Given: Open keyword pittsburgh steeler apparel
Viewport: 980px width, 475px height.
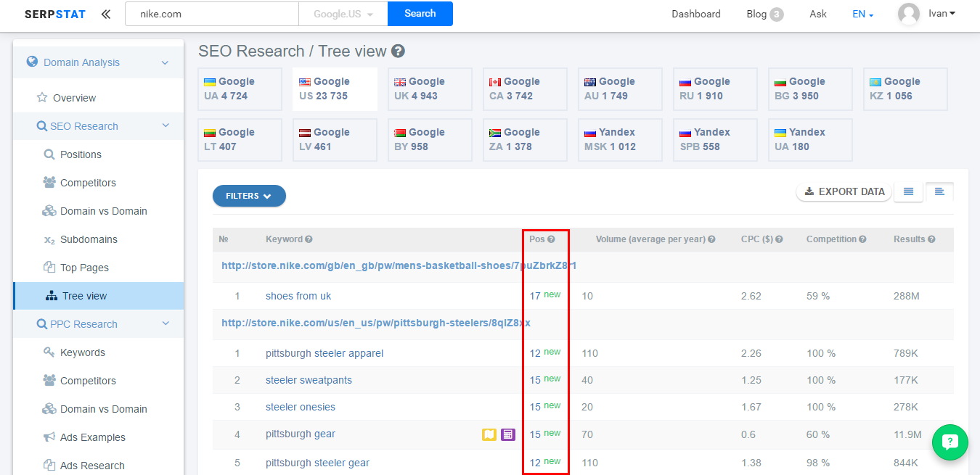Looking at the screenshot, I should point(324,354).
